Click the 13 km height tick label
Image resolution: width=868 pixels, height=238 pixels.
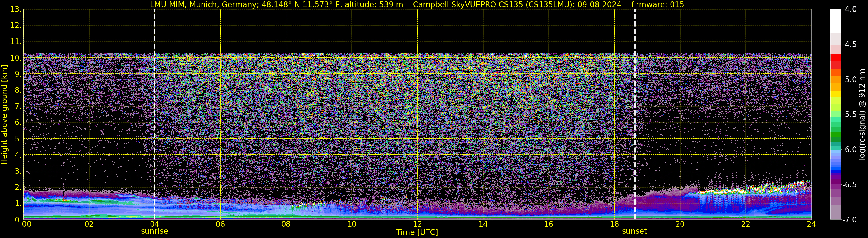[16, 9]
